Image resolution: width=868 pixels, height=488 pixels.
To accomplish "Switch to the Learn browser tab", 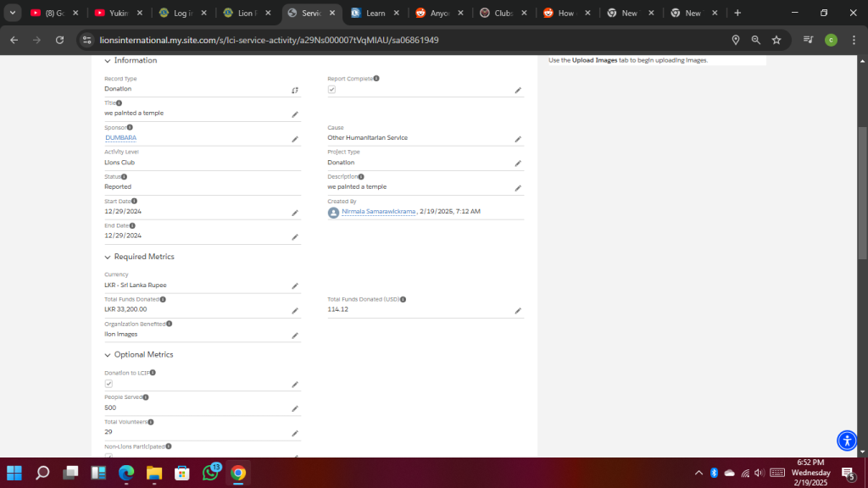I will [376, 13].
